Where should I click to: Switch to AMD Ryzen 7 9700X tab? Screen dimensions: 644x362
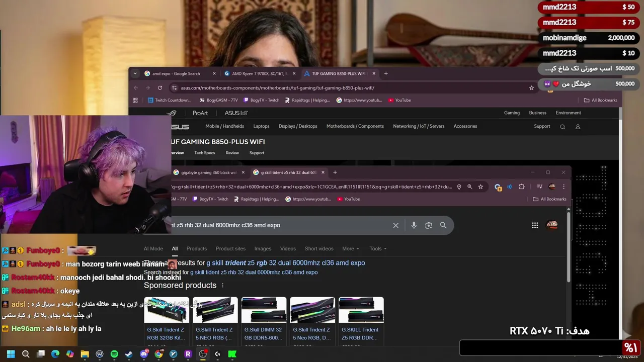pos(261,73)
